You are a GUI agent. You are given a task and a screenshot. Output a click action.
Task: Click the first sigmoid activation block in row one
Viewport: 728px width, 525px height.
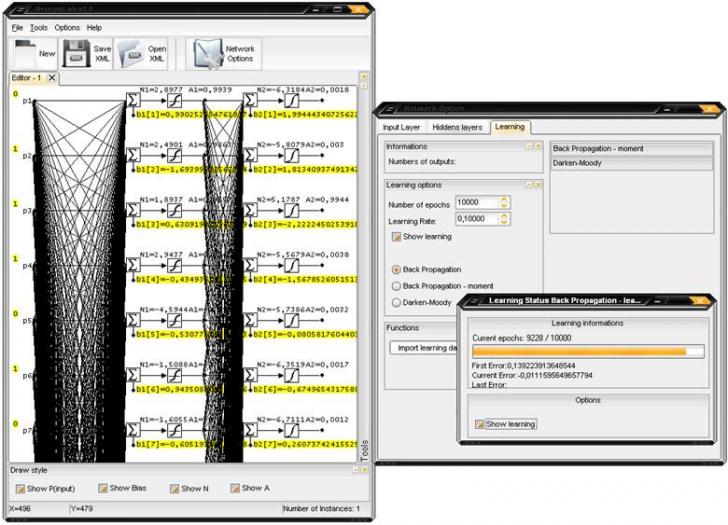[x=173, y=101]
